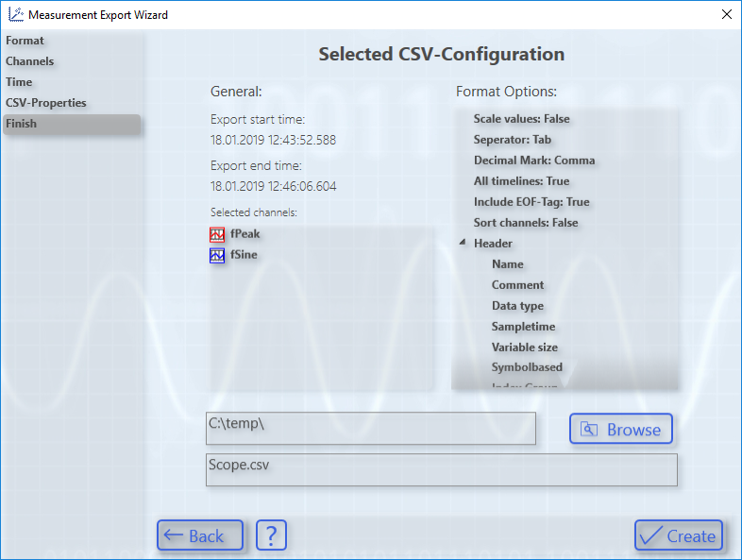Switch to the CSV-Properties step

pos(46,103)
